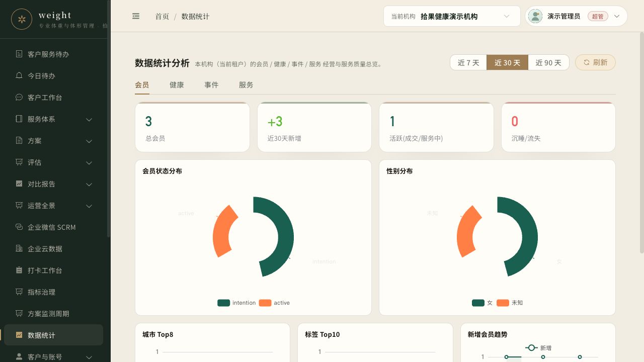Click the person icon beside 客户与账号
644x362 pixels.
point(19,356)
